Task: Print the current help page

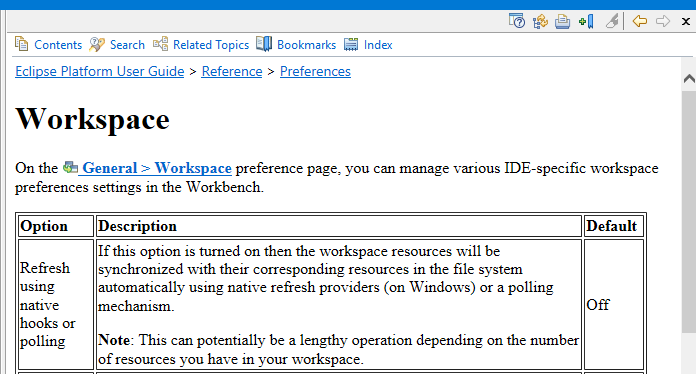Action: click(562, 21)
